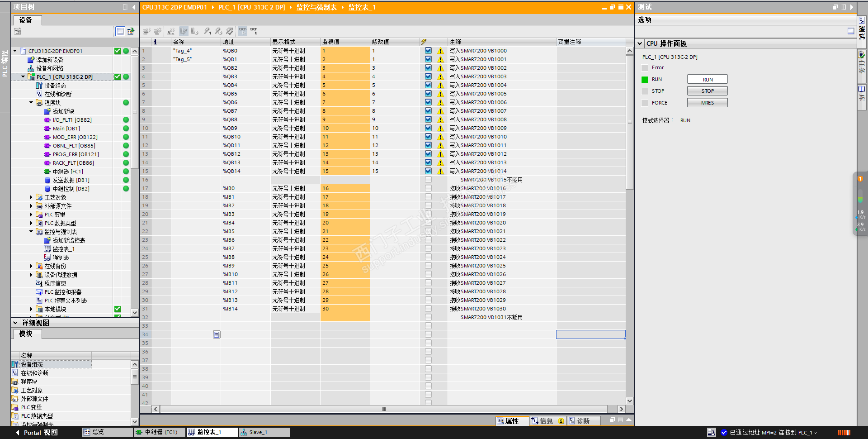Screen dimensions: 868x439
Task: Open 强制表 in project tree
Action: 61,258
